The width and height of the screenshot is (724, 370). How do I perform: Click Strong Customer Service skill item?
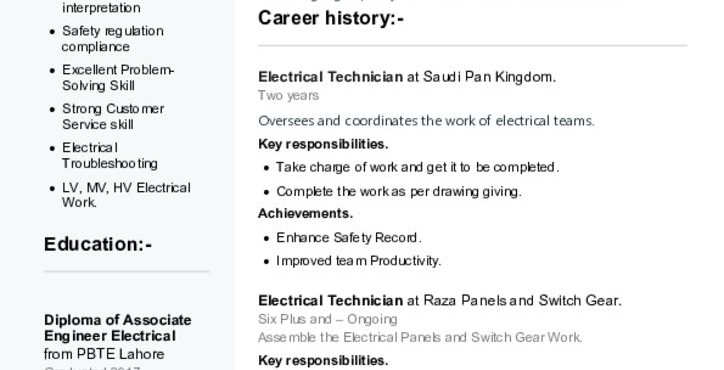113,116
